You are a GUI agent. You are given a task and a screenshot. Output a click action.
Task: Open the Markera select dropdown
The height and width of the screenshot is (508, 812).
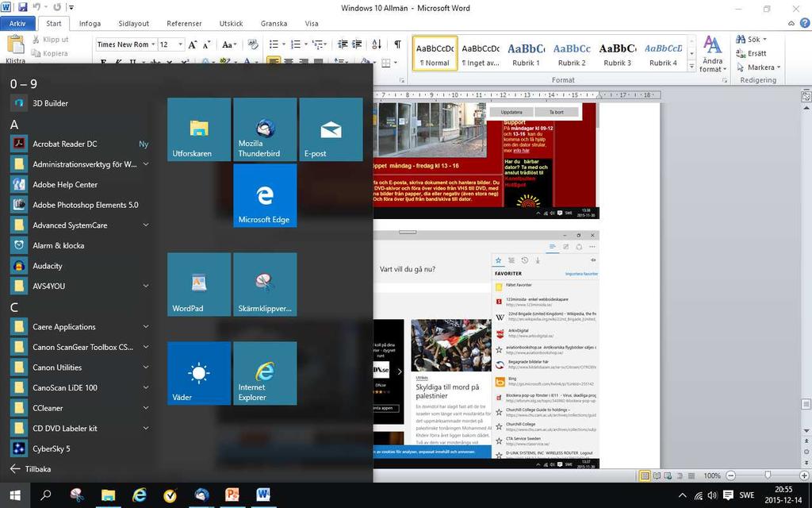(758, 67)
